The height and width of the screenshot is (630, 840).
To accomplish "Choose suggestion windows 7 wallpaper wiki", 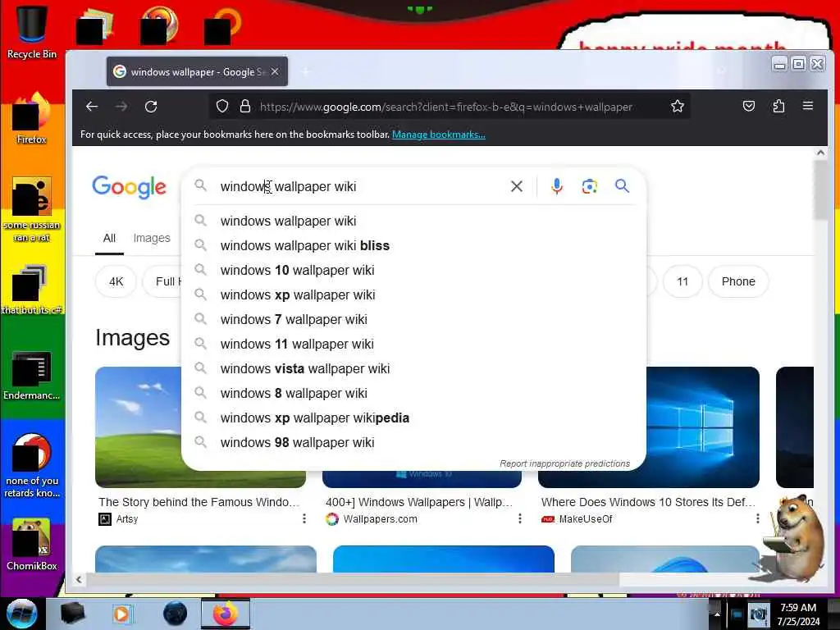I will tap(413, 319).
